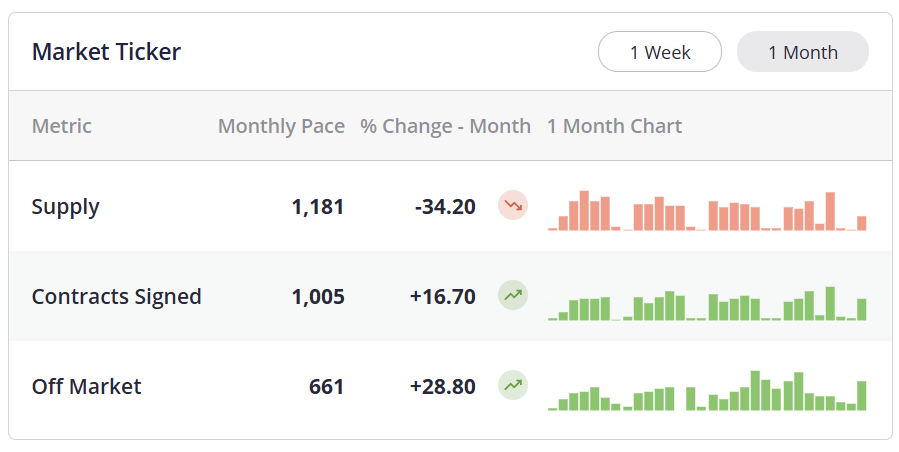This screenshot has width=899, height=452.
Task: Click the % Change - Month column header
Action: (445, 126)
